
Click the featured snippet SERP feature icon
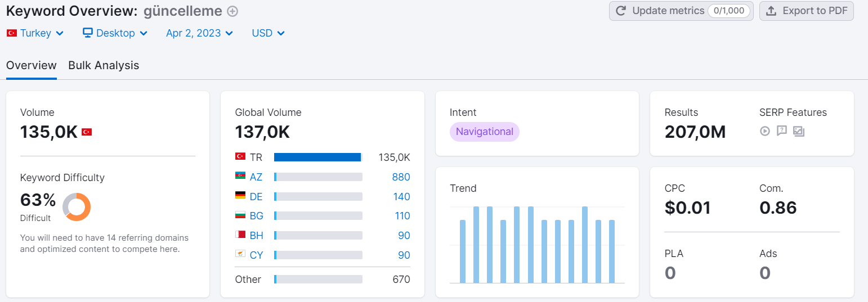click(x=781, y=131)
